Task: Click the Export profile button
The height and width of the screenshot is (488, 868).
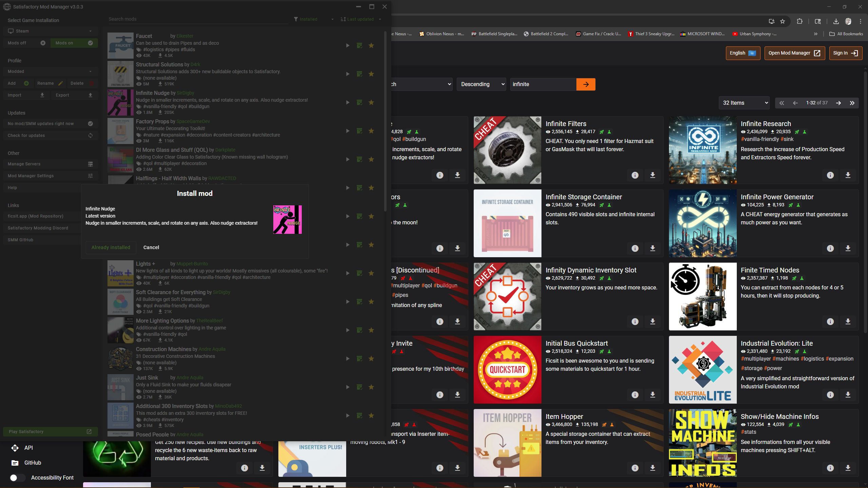Action: tap(74, 95)
